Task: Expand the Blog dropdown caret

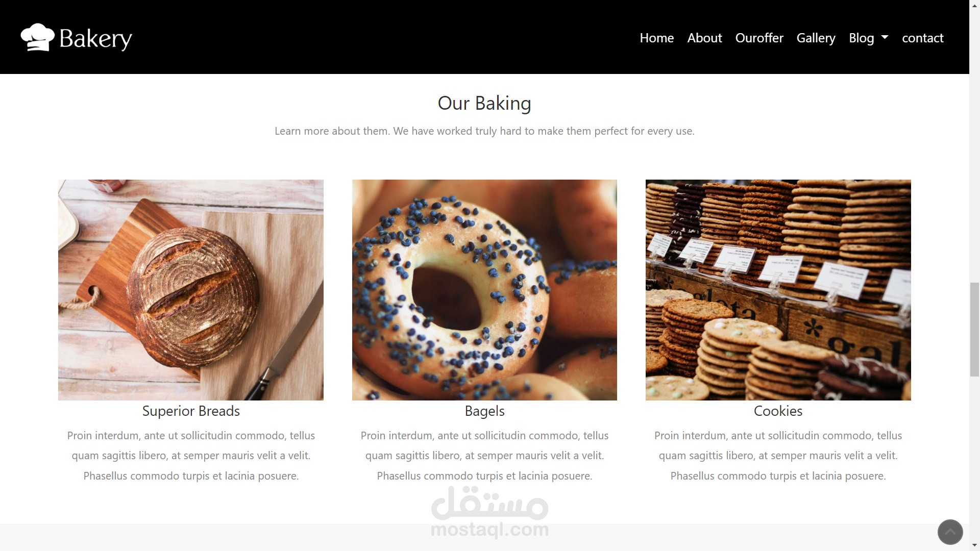Action: 885,37
